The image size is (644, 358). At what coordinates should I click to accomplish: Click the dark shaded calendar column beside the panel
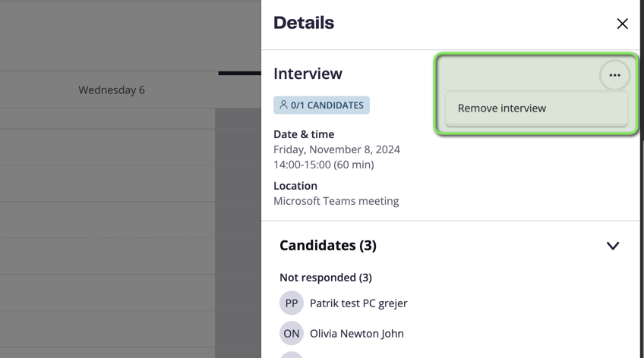tap(238, 233)
